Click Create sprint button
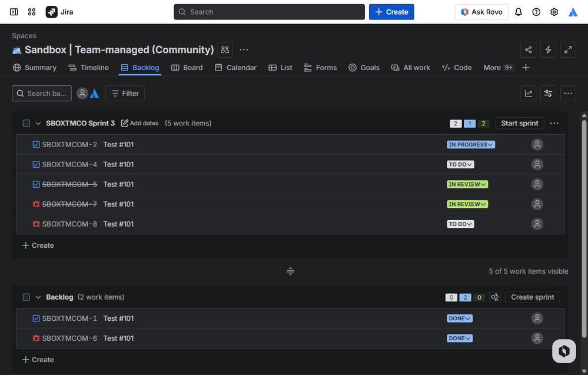Screen dimensions: 588x375 pyautogui.click(x=533, y=297)
